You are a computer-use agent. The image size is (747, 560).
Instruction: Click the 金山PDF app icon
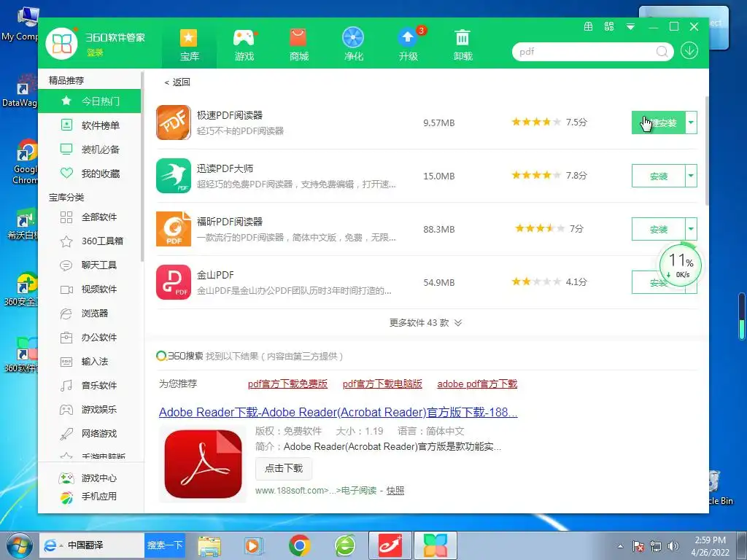(x=174, y=282)
